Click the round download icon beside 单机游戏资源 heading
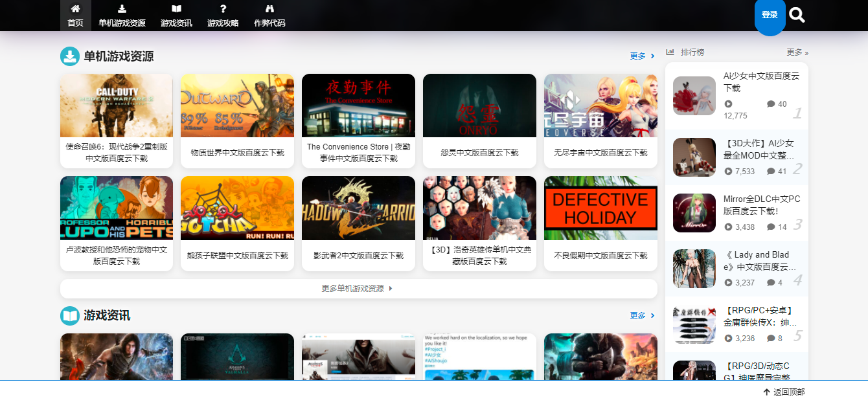 point(70,56)
